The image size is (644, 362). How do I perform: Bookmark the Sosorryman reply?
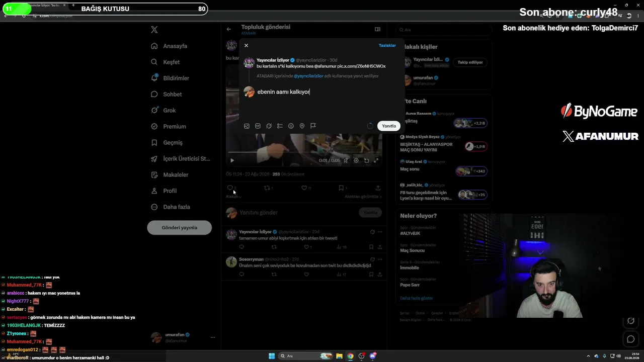tap(371, 275)
